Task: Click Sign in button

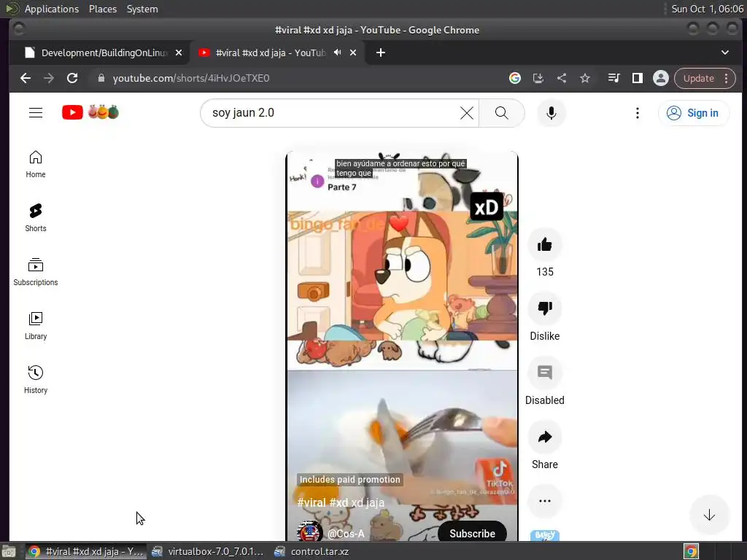Action: click(x=693, y=113)
